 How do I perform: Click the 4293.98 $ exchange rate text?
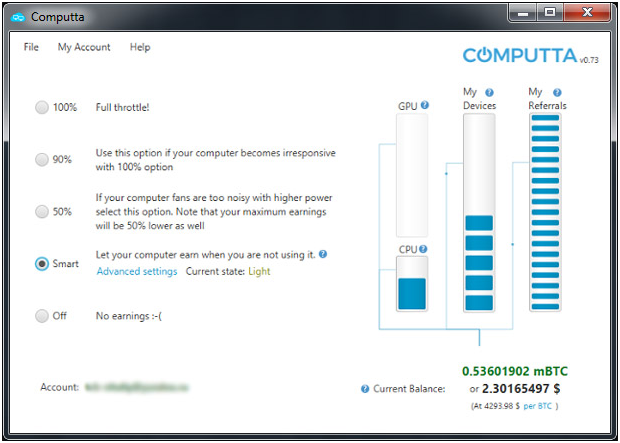coord(500,406)
